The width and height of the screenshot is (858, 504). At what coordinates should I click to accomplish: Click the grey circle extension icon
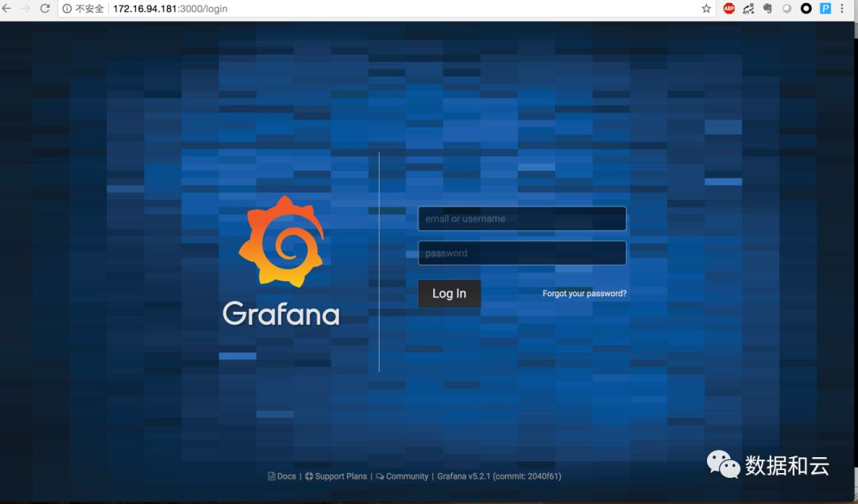786,9
